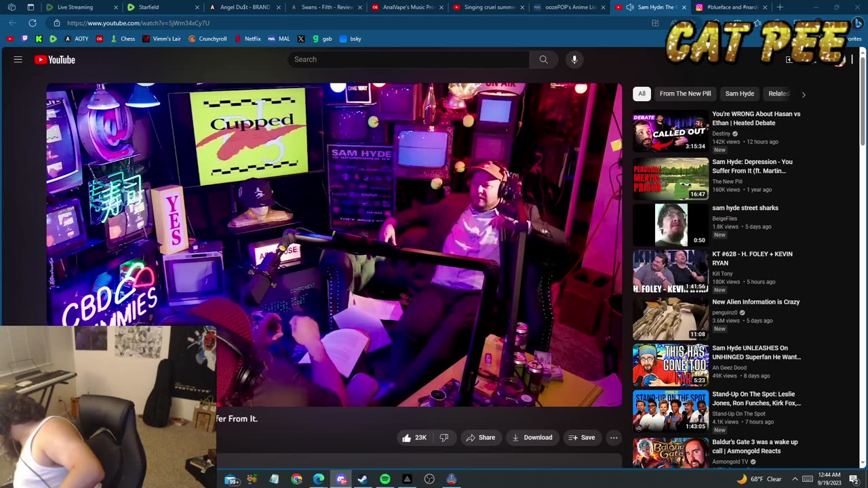
Task: Open the YouTube bookmark icon
Action: coord(9,39)
